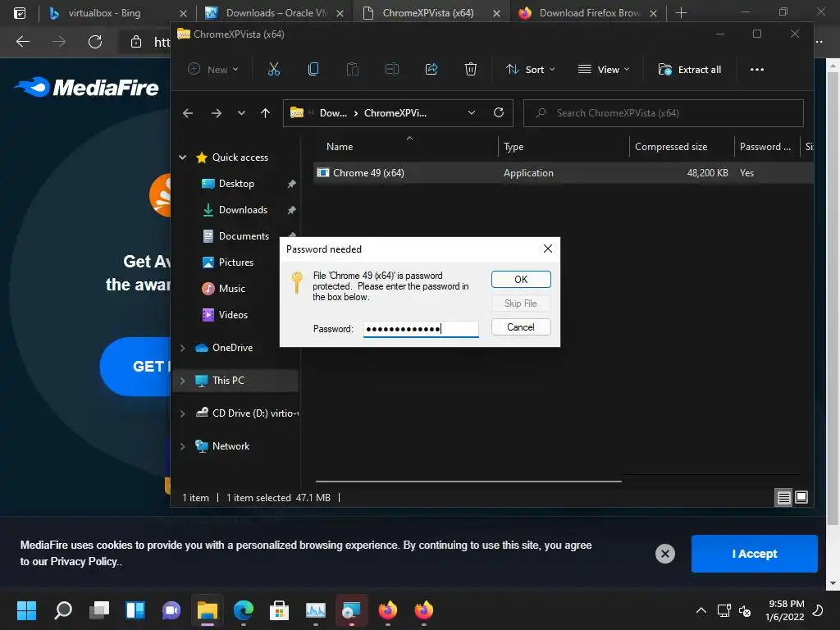Click Extract all button
Screen dimensions: 840x630
[x=690, y=69]
